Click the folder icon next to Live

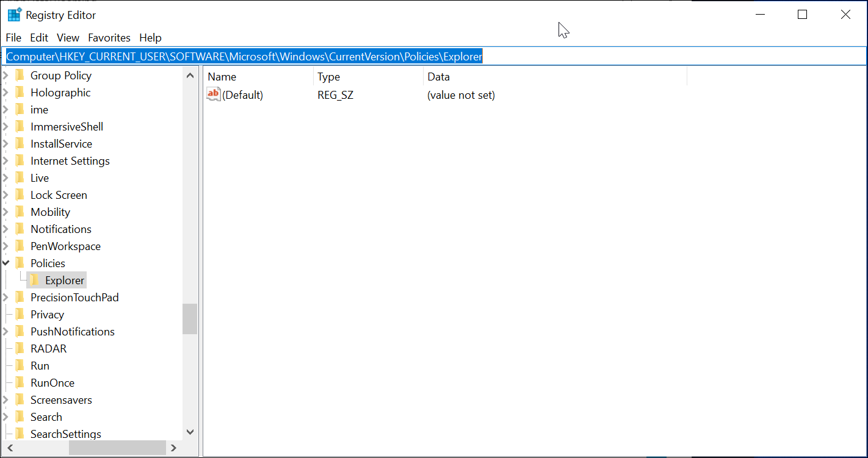20,178
